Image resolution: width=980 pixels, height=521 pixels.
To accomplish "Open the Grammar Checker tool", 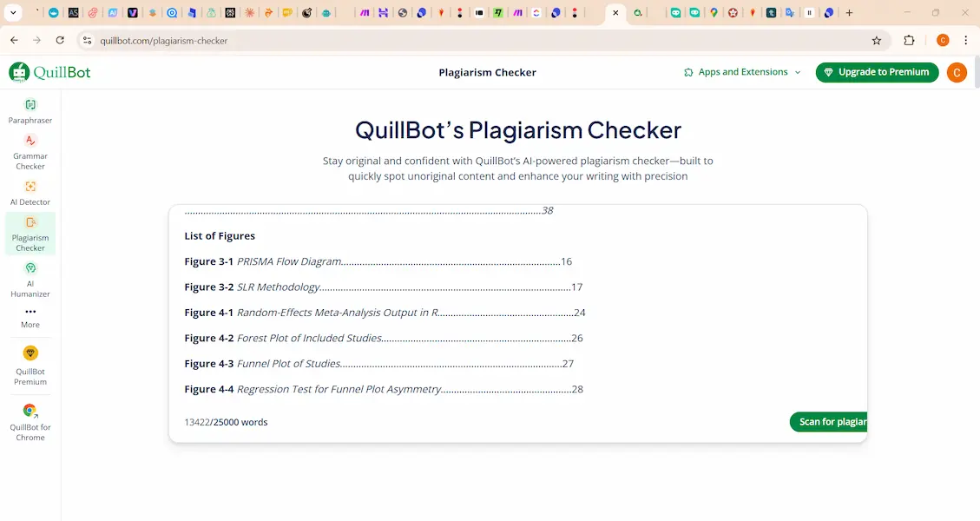I will (x=30, y=151).
